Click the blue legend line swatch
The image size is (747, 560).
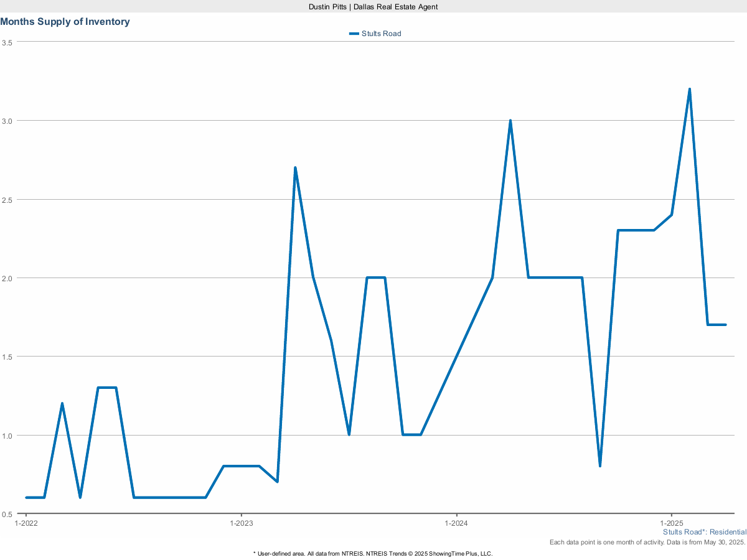354,34
